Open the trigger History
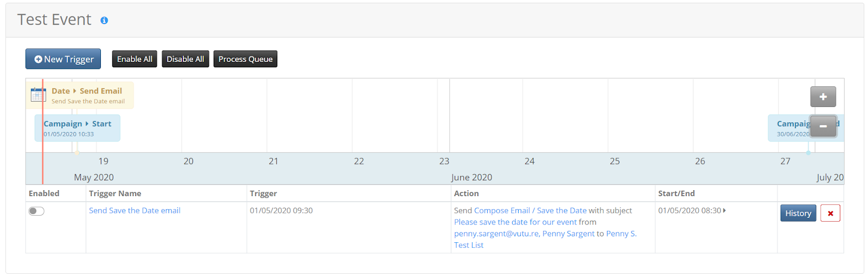The height and width of the screenshot is (276, 868). coord(798,214)
